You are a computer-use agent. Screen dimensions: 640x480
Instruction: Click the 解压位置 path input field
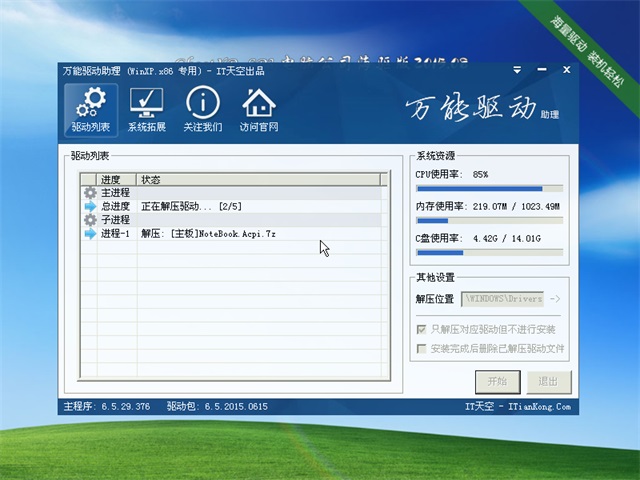click(x=502, y=298)
